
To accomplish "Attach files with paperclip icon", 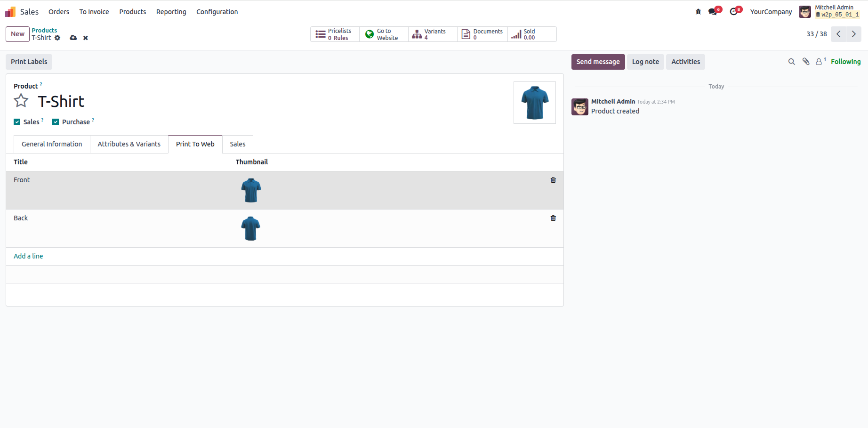I will pyautogui.click(x=806, y=62).
